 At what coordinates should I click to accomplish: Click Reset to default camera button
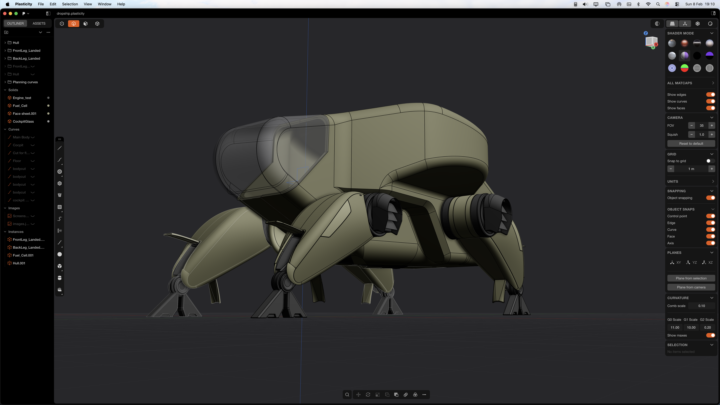pyautogui.click(x=691, y=144)
